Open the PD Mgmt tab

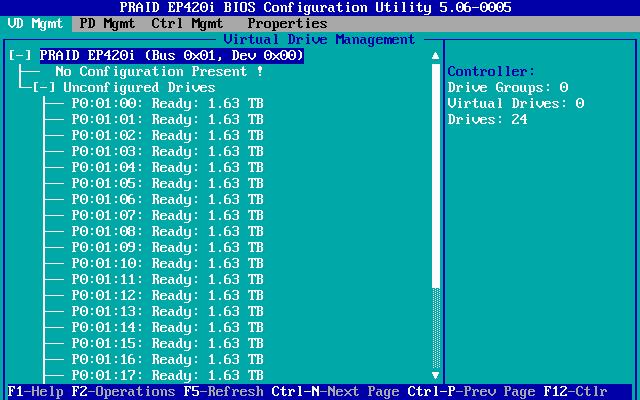[107, 24]
